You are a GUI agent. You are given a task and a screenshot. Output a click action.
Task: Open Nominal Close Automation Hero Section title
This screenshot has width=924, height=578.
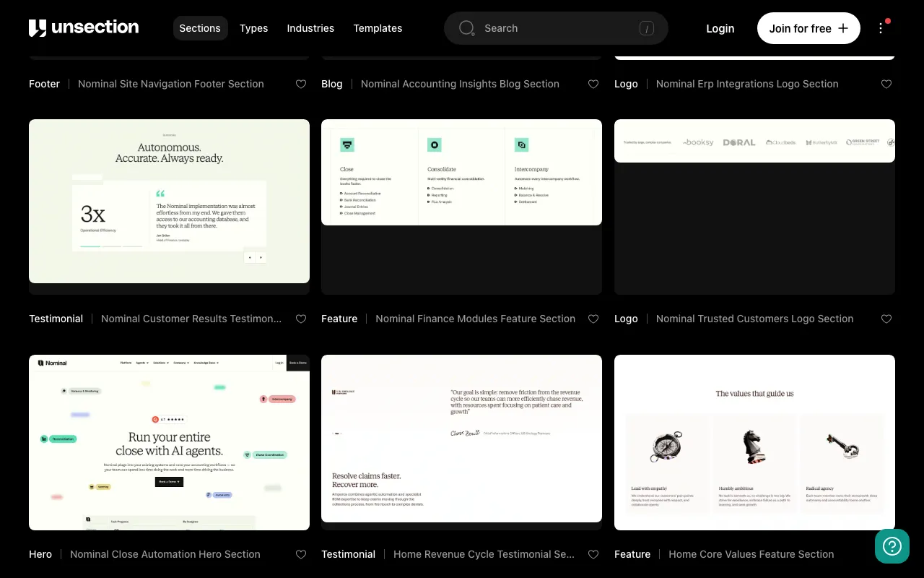point(165,554)
